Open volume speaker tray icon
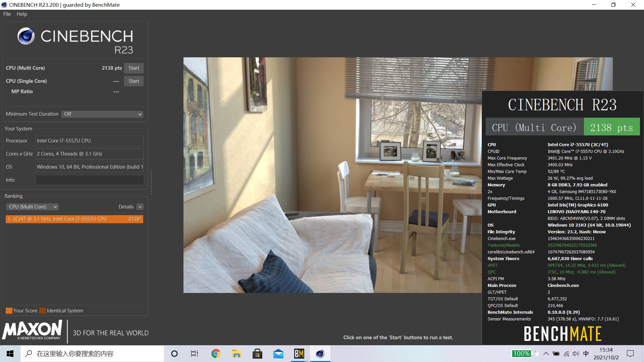Screen dimensions: 644x362 coord(576,354)
